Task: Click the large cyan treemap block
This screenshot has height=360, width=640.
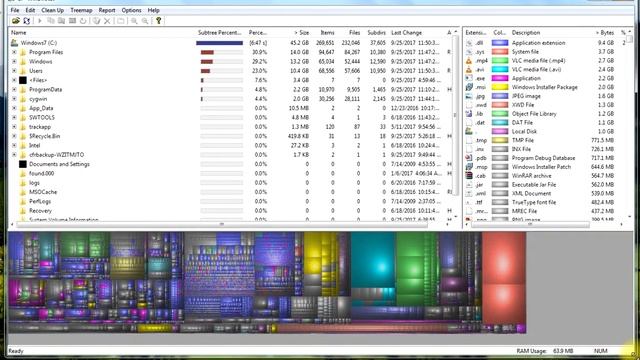Action: (373, 260)
